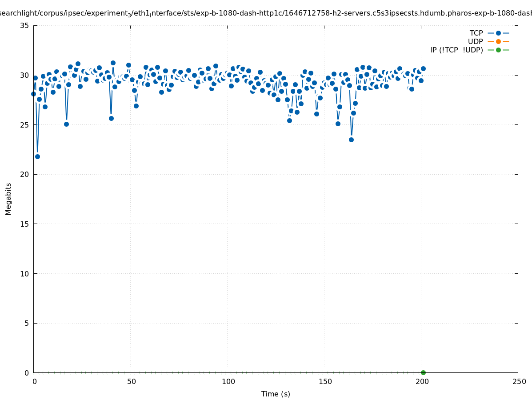Click the blue TCP legend marker
The height and width of the screenshot is (400, 532).
pyautogui.click(x=498, y=33)
